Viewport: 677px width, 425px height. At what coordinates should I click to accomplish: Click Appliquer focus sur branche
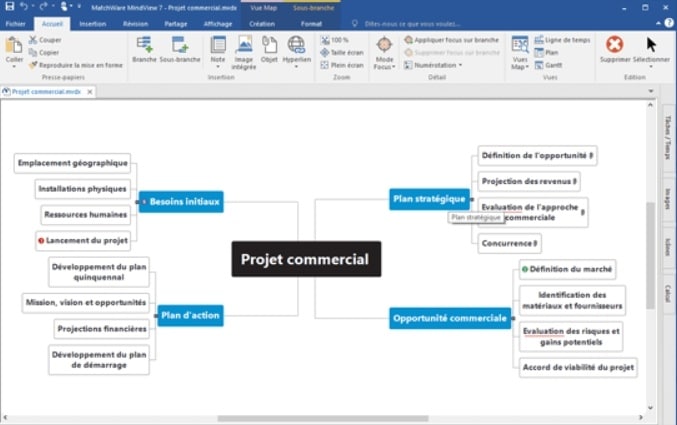click(x=451, y=40)
